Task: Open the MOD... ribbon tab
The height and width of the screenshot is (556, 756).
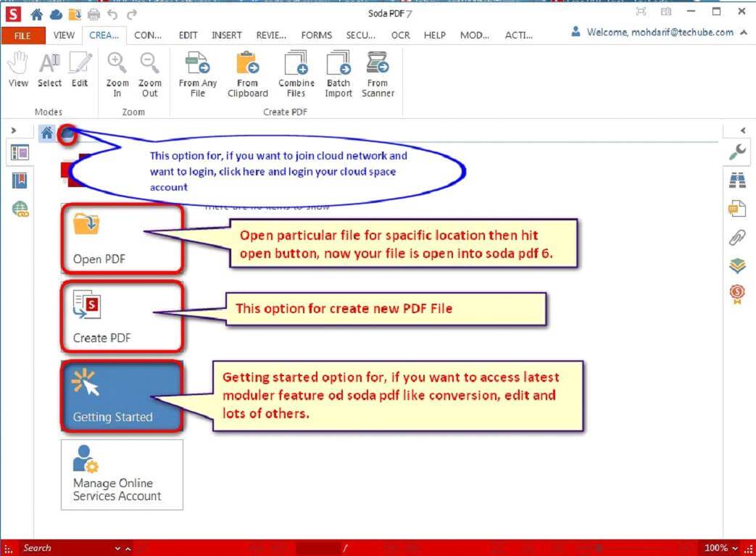Action: [475, 36]
